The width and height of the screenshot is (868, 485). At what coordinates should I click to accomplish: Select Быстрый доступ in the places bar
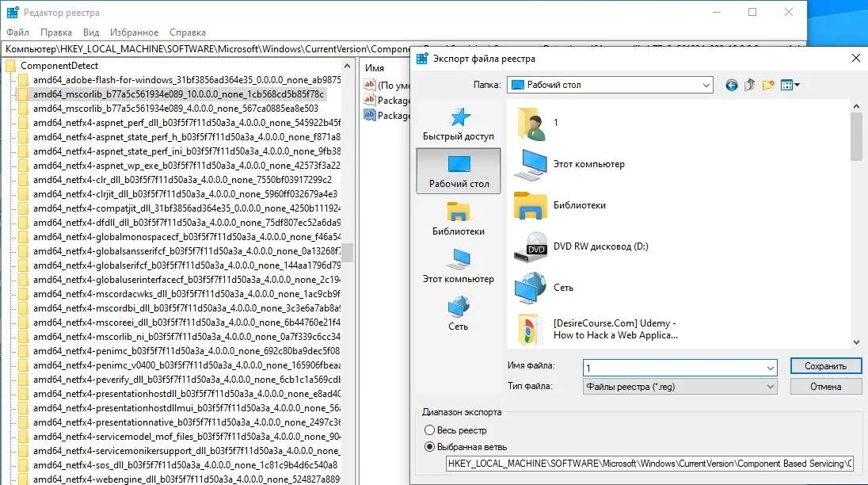coord(458,124)
